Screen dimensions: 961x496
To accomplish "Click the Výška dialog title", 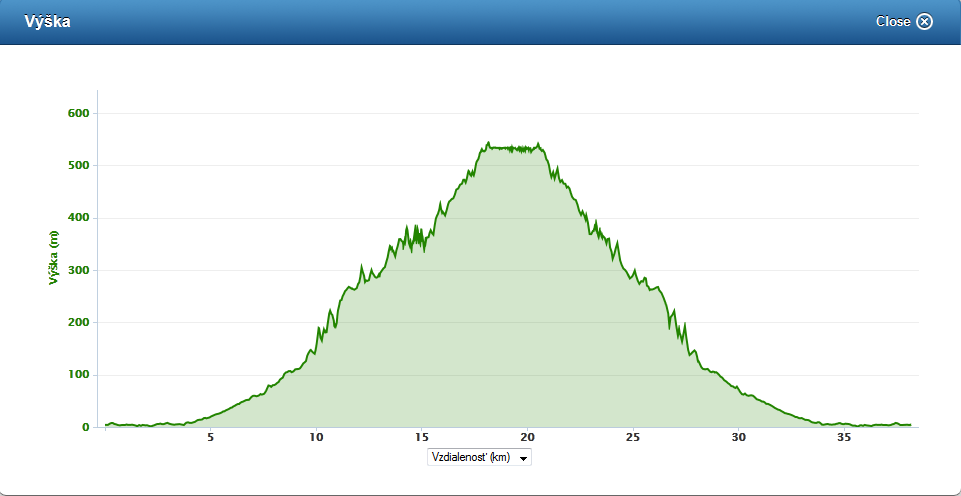I will click(47, 21).
